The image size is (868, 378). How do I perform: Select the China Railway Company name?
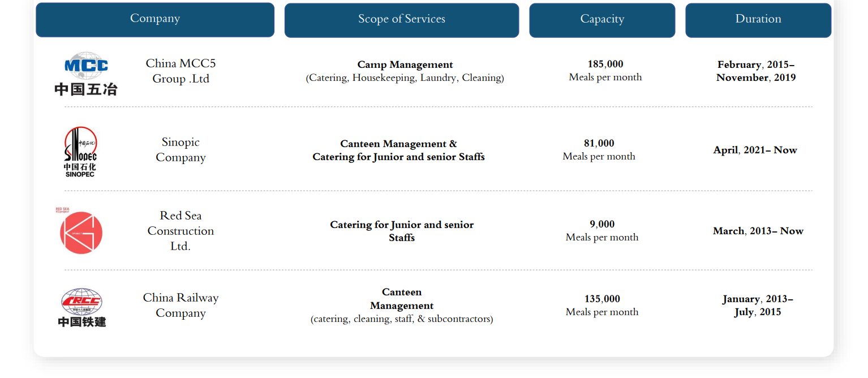[x=181, y=305]
